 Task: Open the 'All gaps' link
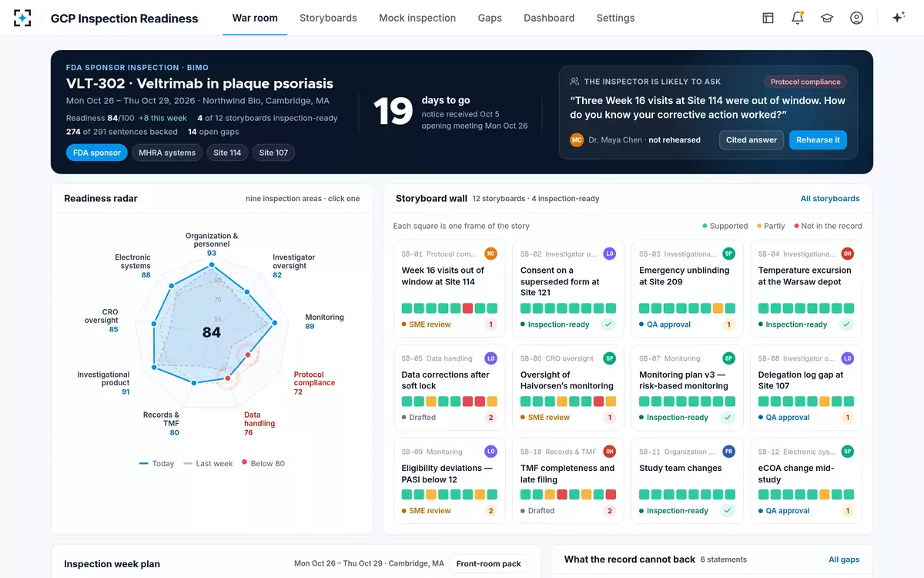pos(844,560)
